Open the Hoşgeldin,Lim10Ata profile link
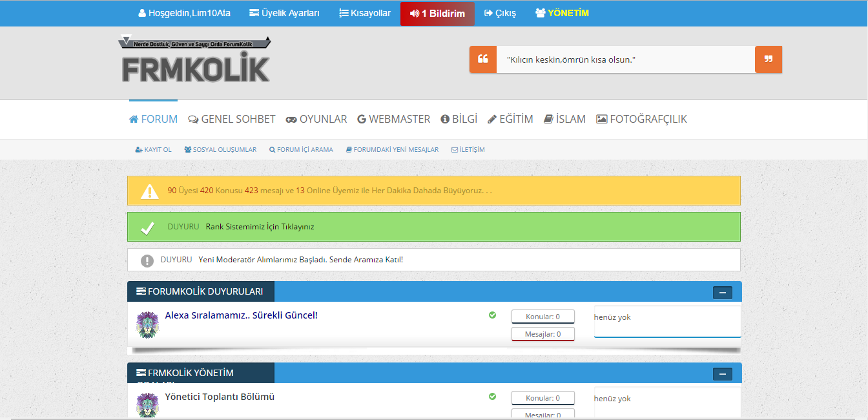868x420 pixels. pyautogui.click(x=184, y=13)
